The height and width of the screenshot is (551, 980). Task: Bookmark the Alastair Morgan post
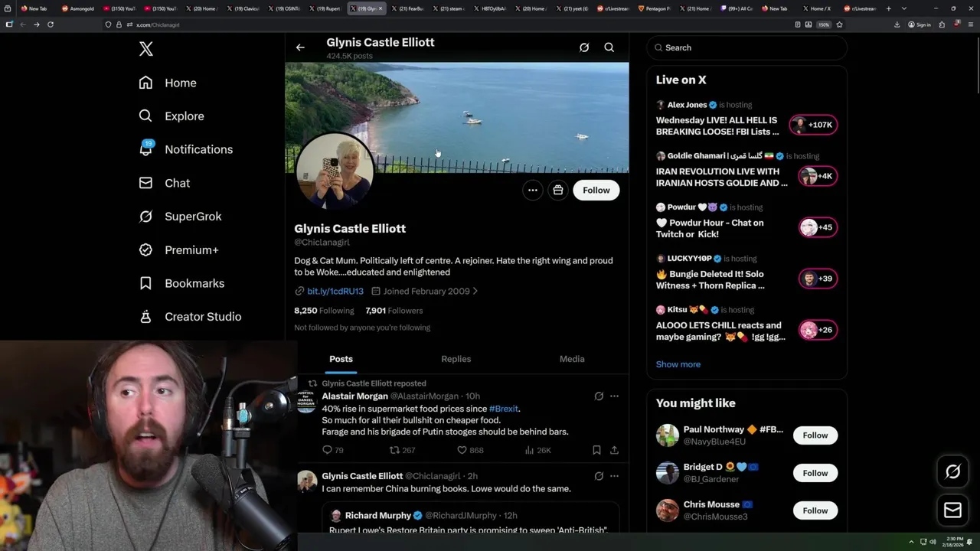596,451
